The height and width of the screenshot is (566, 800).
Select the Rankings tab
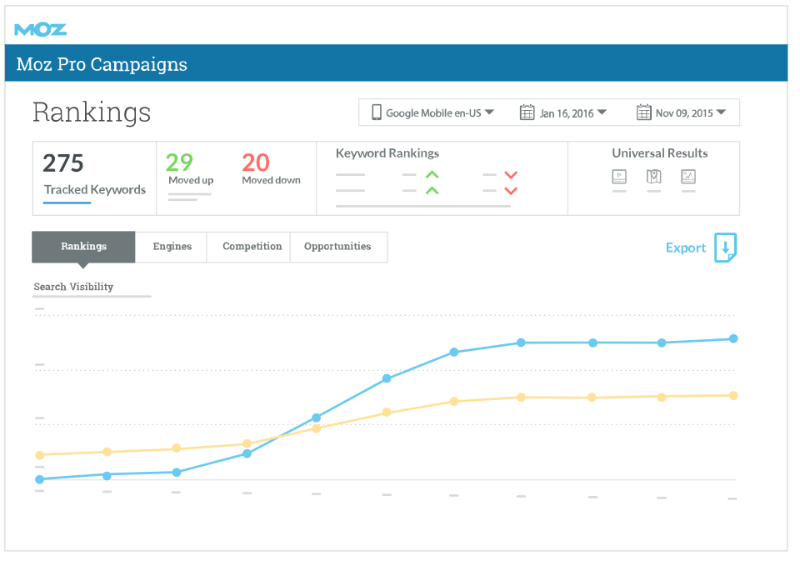pos(84,247)
